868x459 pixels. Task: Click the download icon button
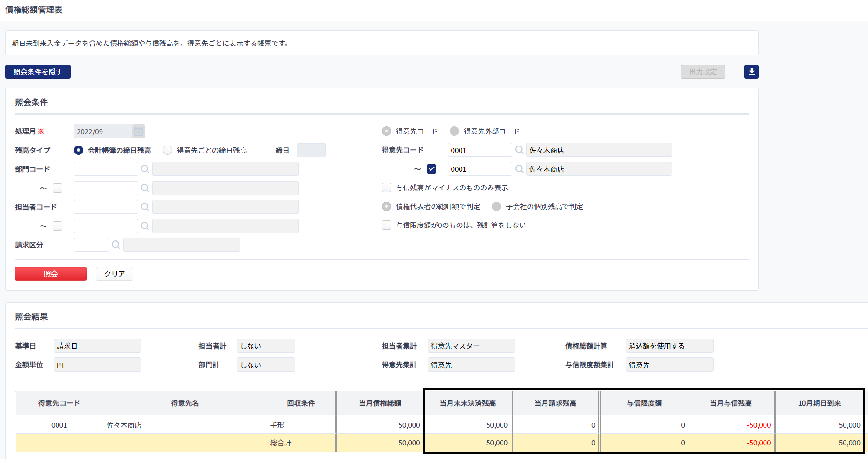(x=751, y=72)
